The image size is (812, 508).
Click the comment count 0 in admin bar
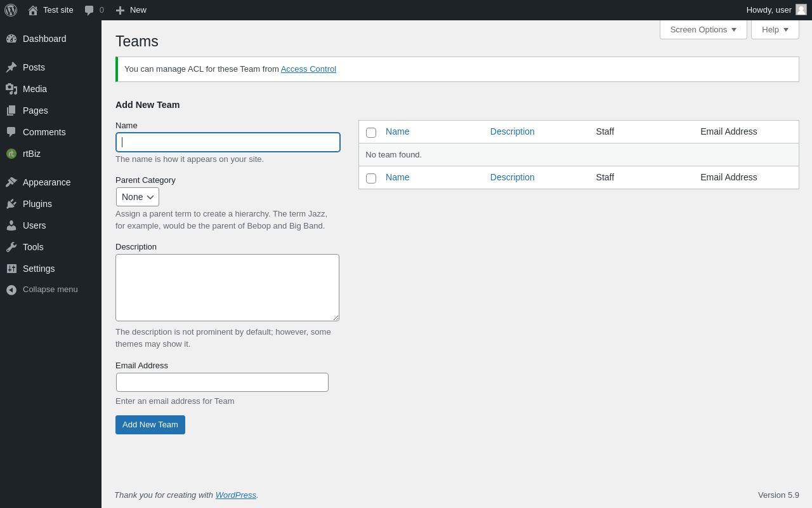[101, 10]
